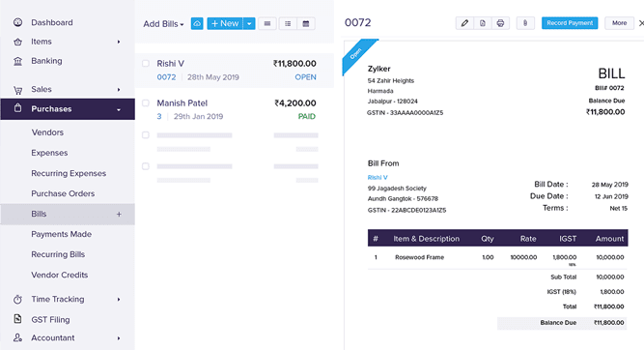This screenshot has width=644, height=350.
Task: Go to Purchase Orders
Action: click(x=63, y=193)
